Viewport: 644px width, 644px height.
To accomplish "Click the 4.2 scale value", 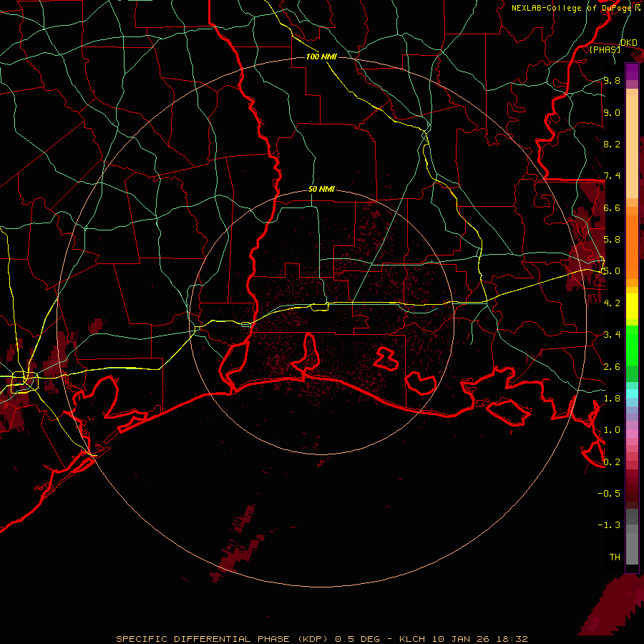I will [612, 303].
